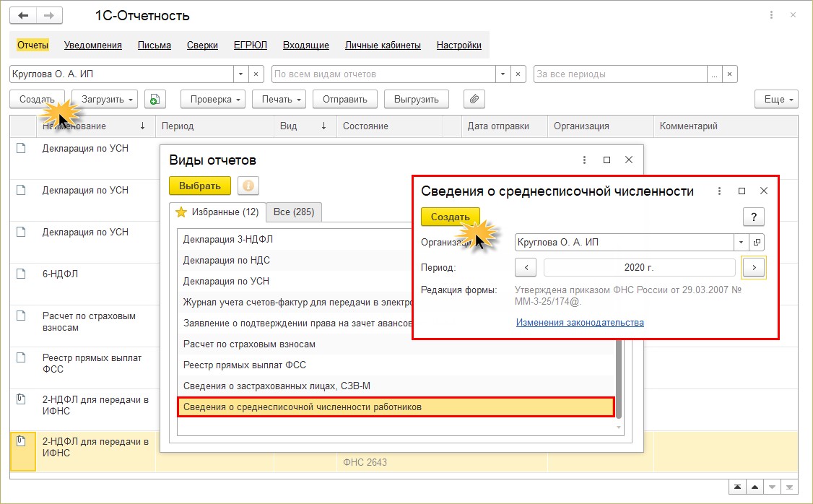Sort by Вид column header
The width and height of the screenshot is (813, 504).
click(305, 126)
